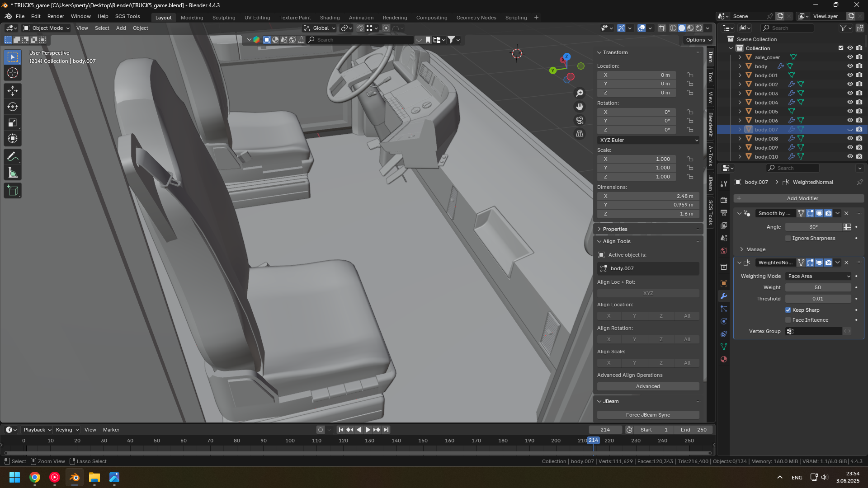Activate the Measure tool
Image resolution: width=868 pixels, height=488 pixels.
pyautogui.click(x=13, y=173)
